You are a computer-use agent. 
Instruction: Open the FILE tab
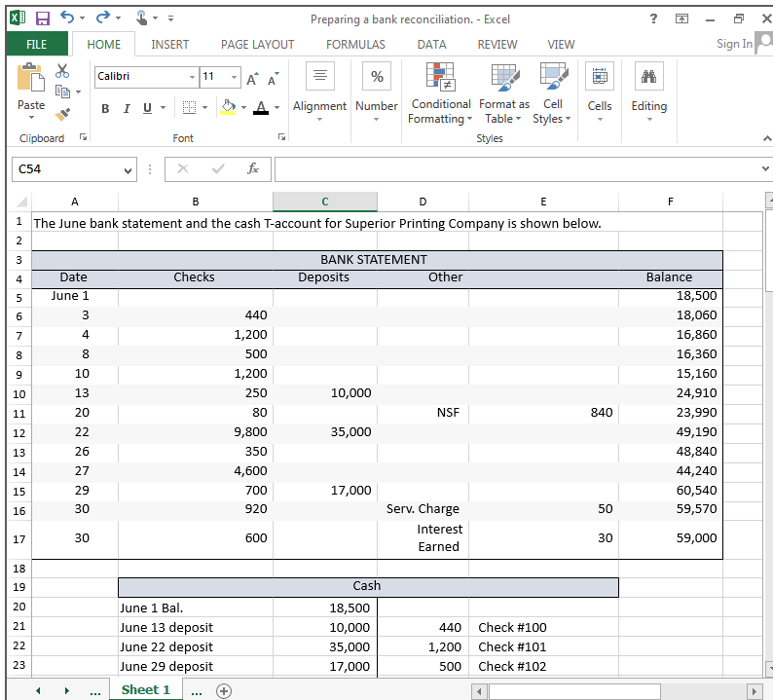pos(37,45)
